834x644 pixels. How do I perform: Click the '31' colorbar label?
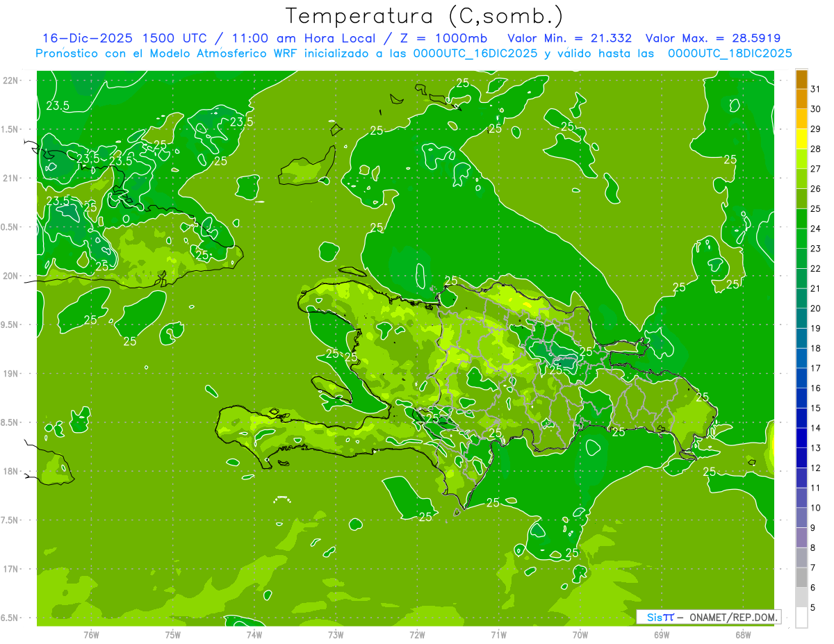click(816, 89)
